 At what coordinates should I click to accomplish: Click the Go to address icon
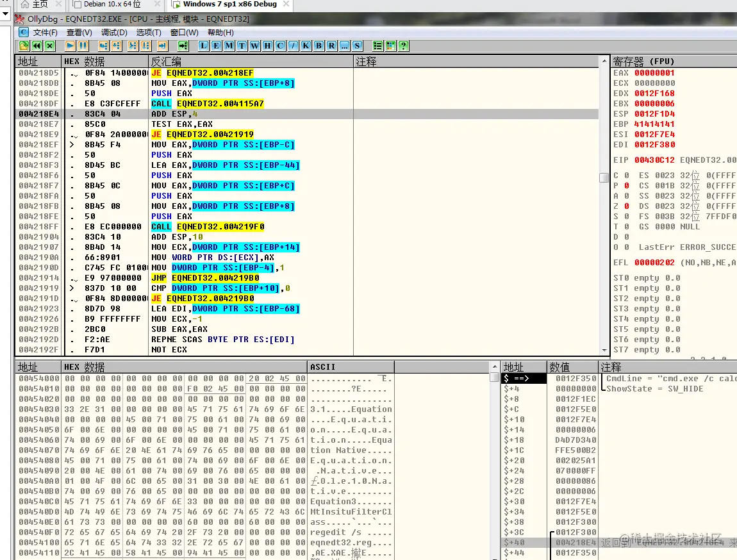tap(183, 45)
